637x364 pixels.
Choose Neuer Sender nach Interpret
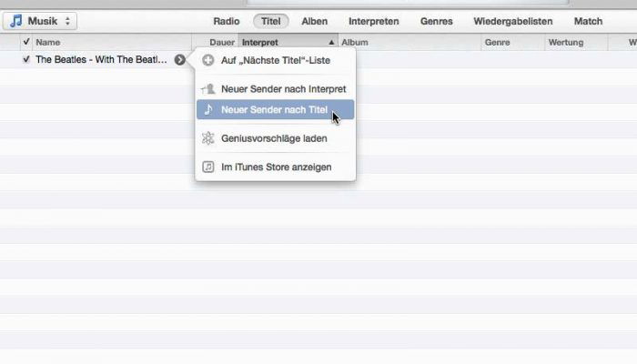coord(276,89)
